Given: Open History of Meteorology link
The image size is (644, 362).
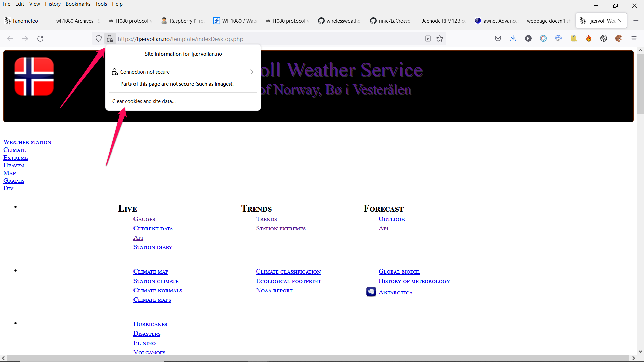Looking at the screenshot, I should click(x=414, y=281).
